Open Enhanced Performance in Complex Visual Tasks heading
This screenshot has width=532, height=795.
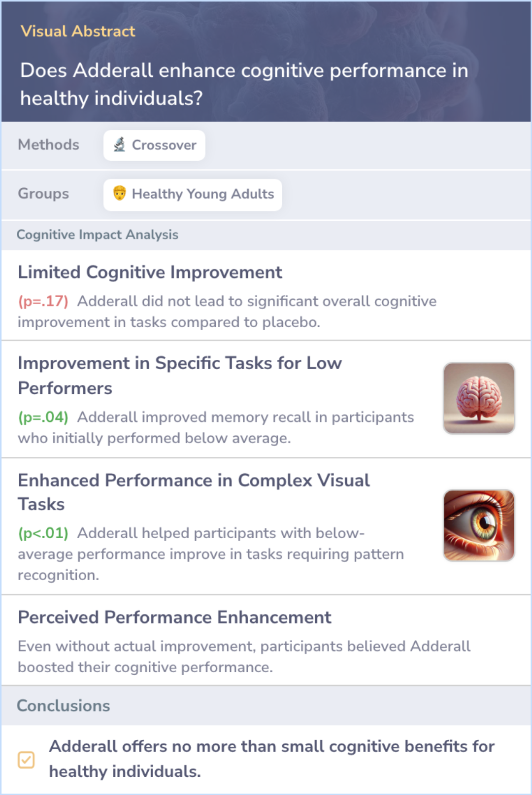pos(194,492)
